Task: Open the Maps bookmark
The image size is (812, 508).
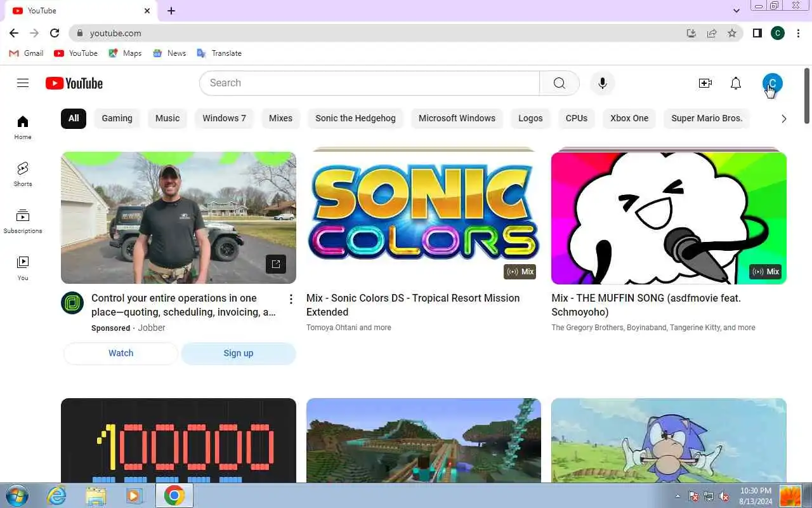Action: [x=125, y=53]
